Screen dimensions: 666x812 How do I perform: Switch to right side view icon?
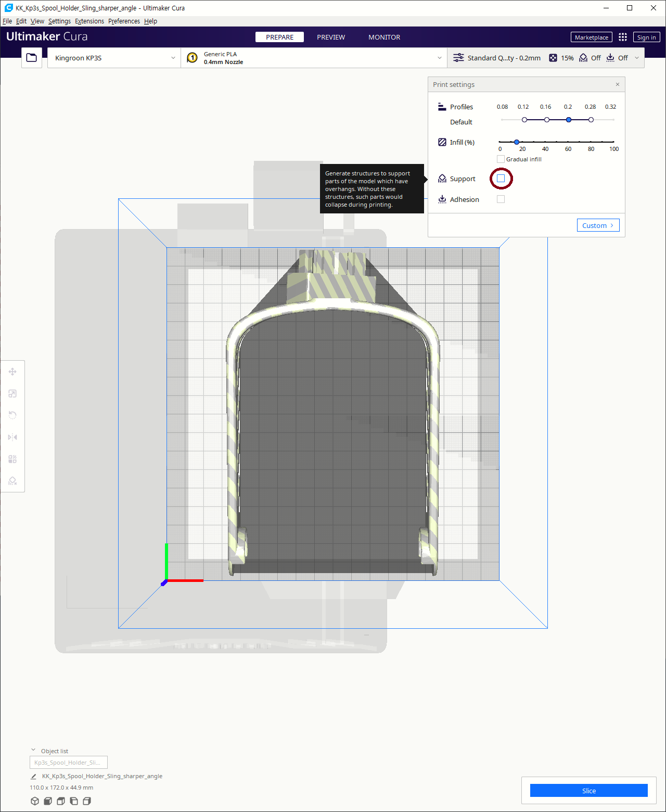point(87,801)
